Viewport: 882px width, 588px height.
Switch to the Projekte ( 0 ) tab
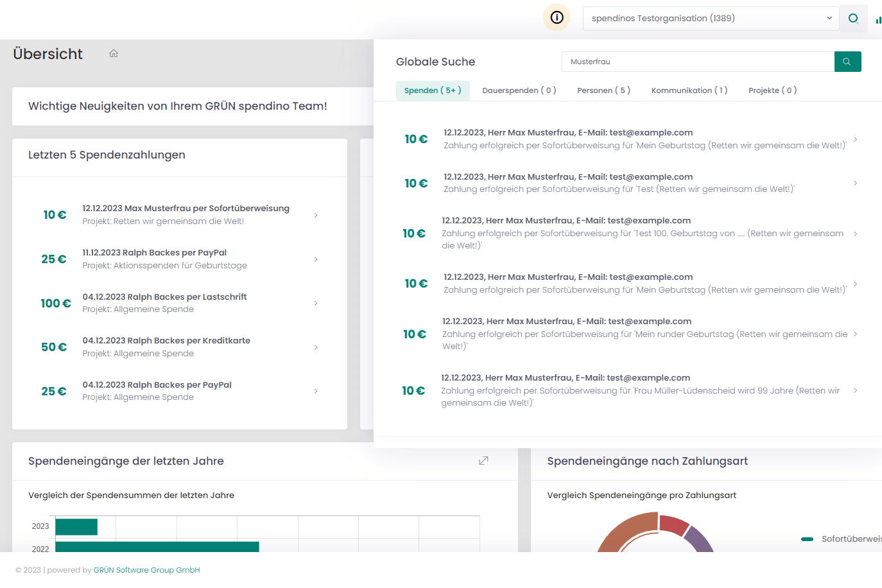(772, 91)
